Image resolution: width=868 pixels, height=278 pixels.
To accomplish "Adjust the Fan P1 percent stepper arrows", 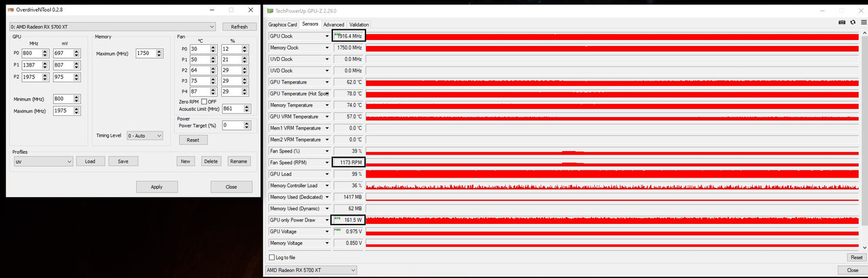I will pyautogui.click(x=245, y=60).
